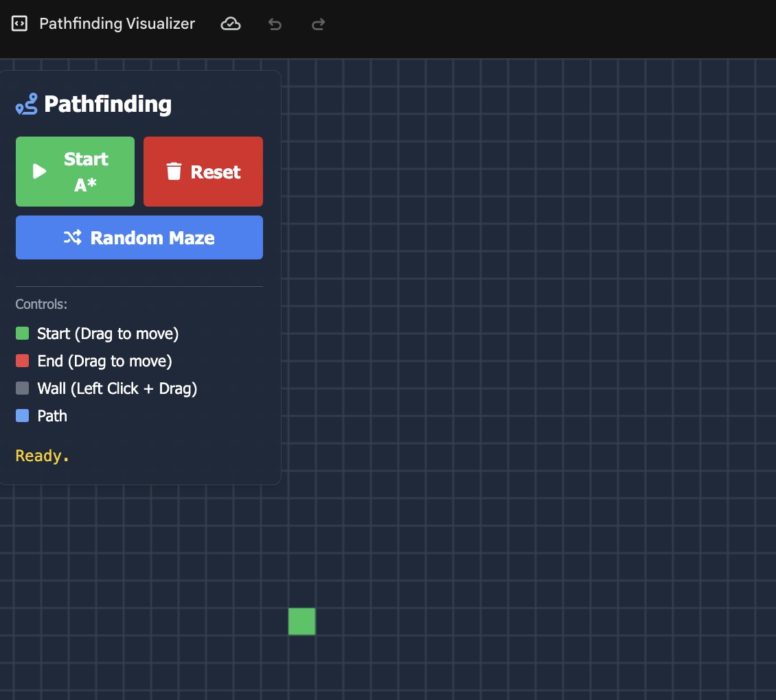Click the Pathfinding panel heading
This screenshot has height=700, width=776.
tap(107, 104)
